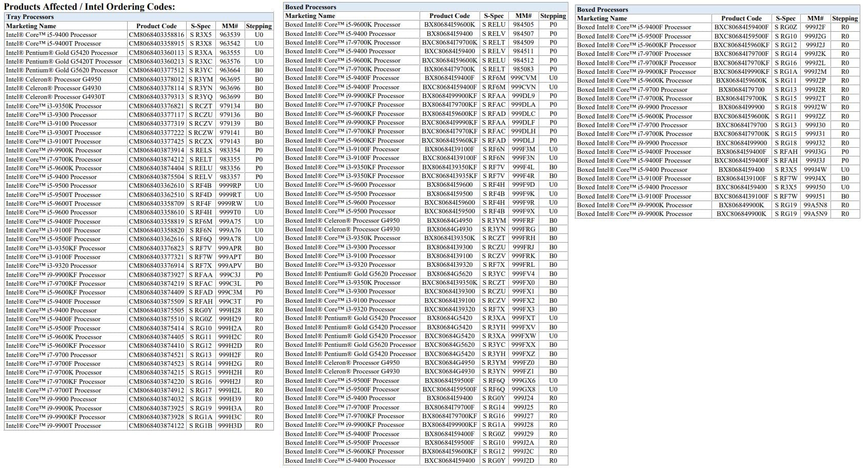The height and width of the screenshot is (470, 868).
Task: Select MM# cell 999J28
Action: click(523, 425)
